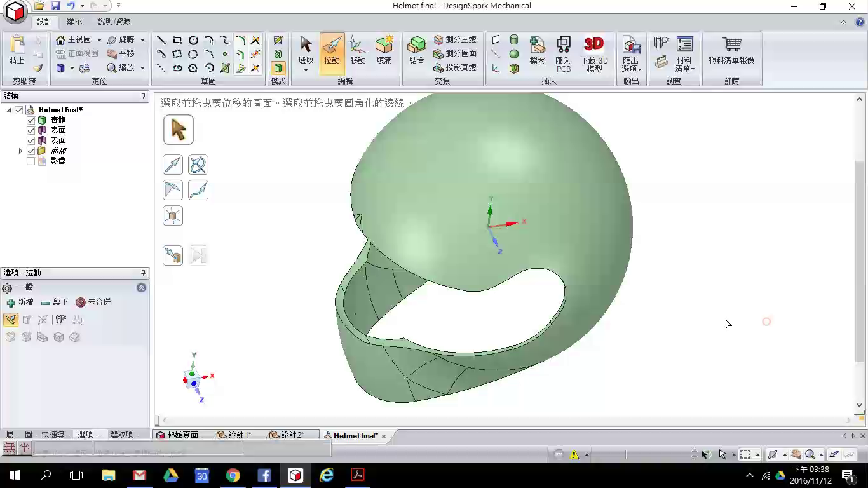Screen dimensions: 868x488
Task: Toggle the 曲線 folder checkbox
Action: (x=31, y=151)
